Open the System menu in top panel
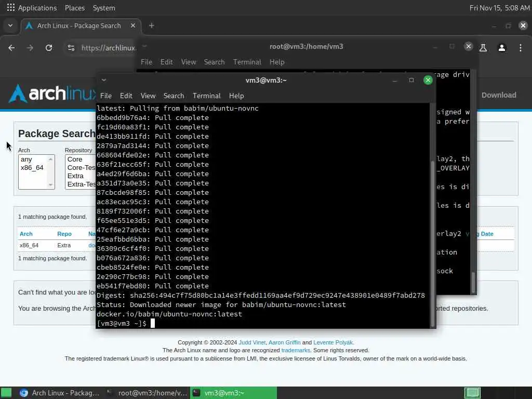 tap(104, 7)
